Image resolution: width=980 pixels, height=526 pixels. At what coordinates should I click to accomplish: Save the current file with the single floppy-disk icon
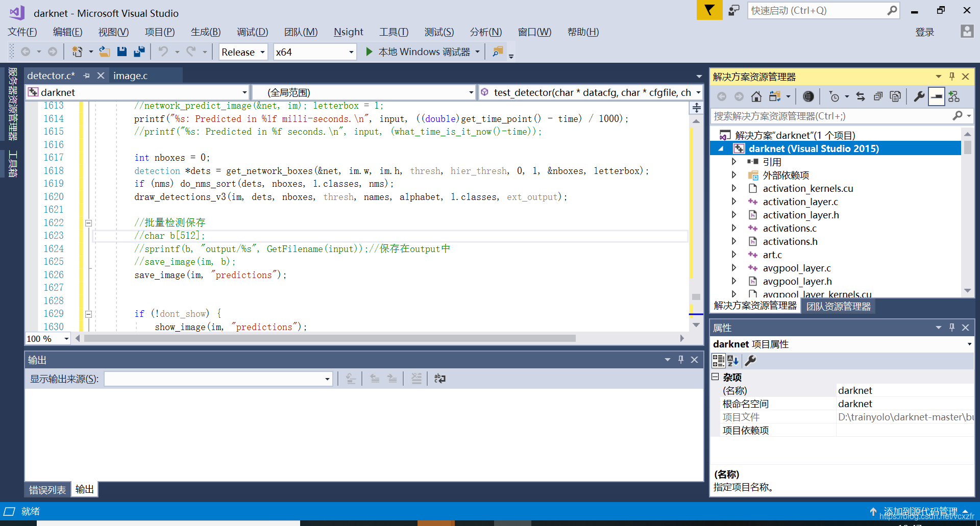[122, 52]
